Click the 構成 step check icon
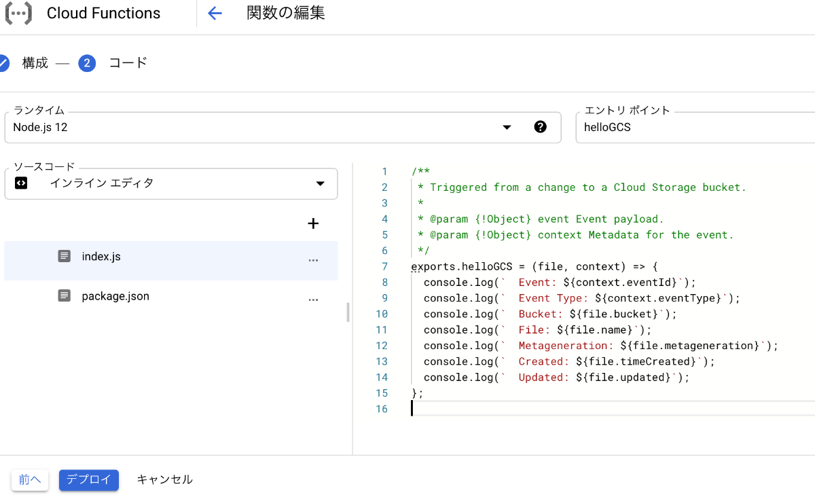This screenshot has width=815, height=504. (x=3, y=63)
